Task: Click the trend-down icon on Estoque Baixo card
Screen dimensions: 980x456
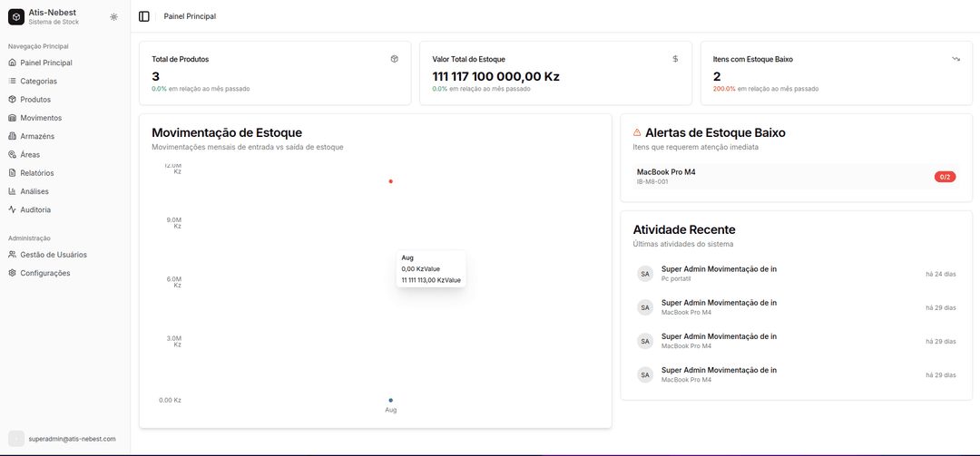Action: click(955, 59)
